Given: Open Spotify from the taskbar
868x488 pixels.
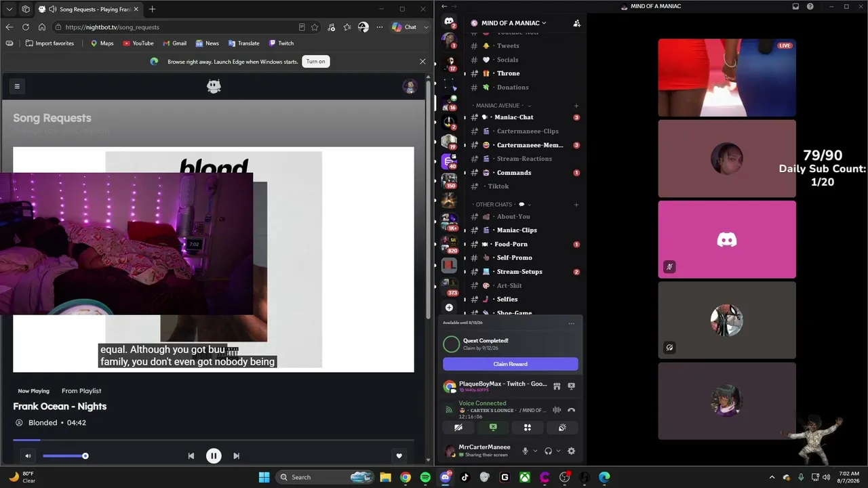Looking at the screenshot, I should tap(425, 477).
